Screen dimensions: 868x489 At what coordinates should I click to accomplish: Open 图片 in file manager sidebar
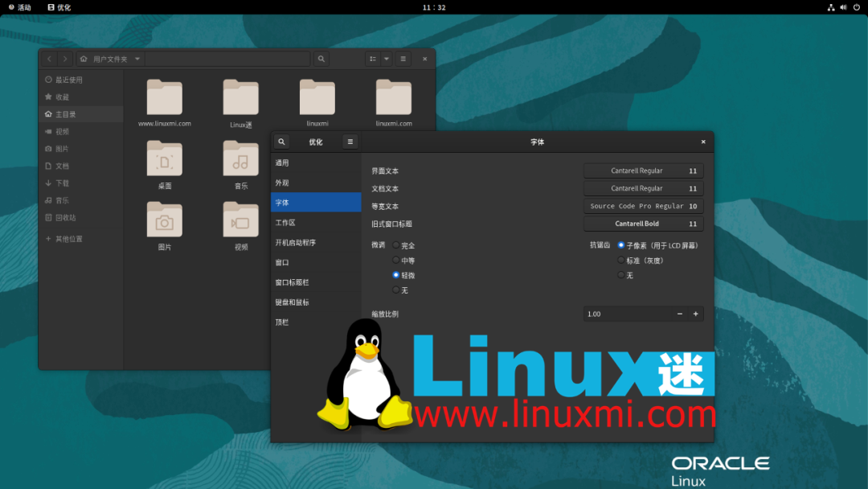[x=81, y=149]
